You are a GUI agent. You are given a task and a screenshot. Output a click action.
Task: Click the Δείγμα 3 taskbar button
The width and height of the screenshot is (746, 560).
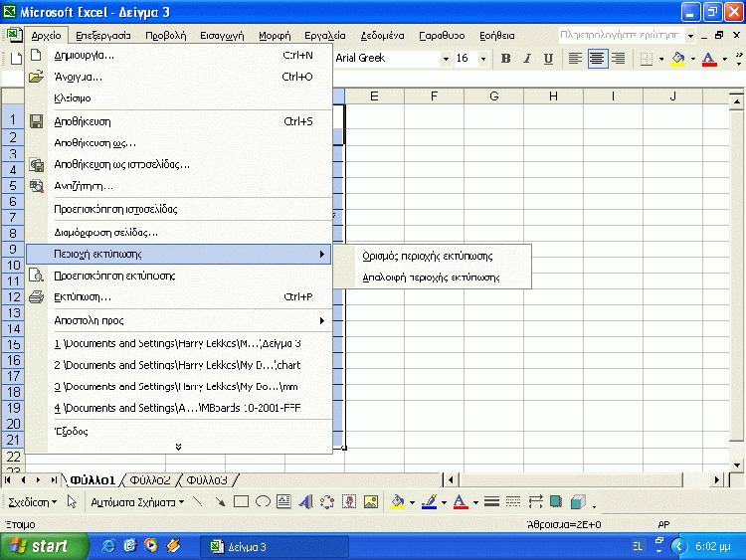coord(275,547)
